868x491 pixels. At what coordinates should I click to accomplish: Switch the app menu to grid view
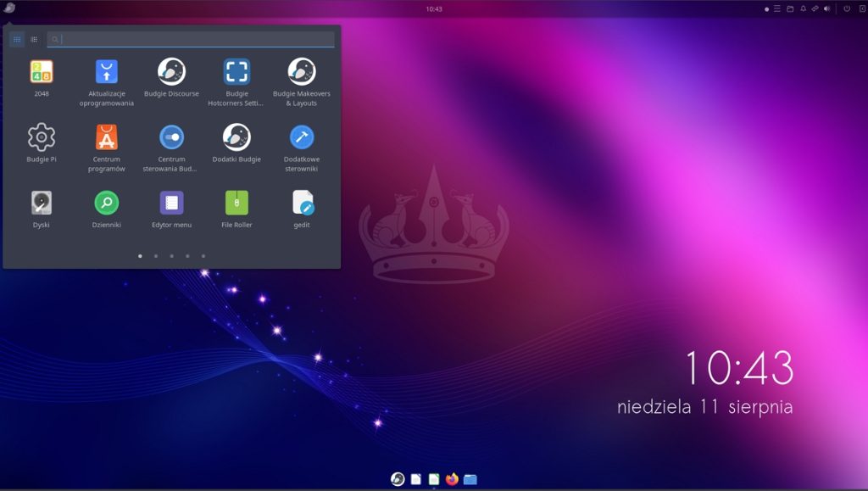[x=17, y=39]
